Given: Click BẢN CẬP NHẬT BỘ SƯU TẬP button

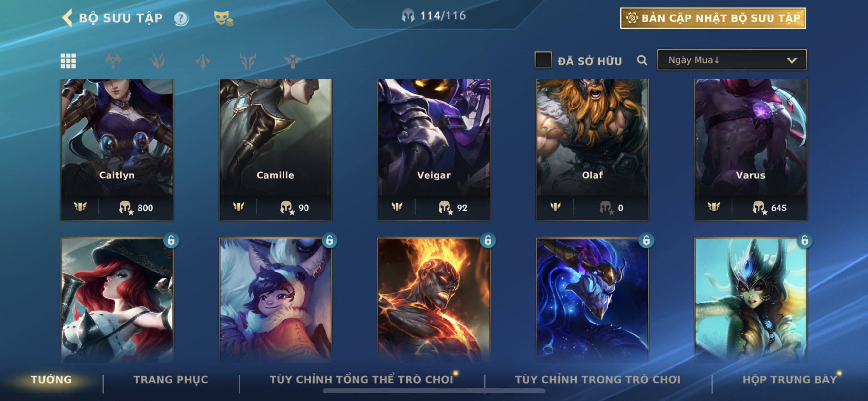Looking at the screenshot, I should [713, 18].
